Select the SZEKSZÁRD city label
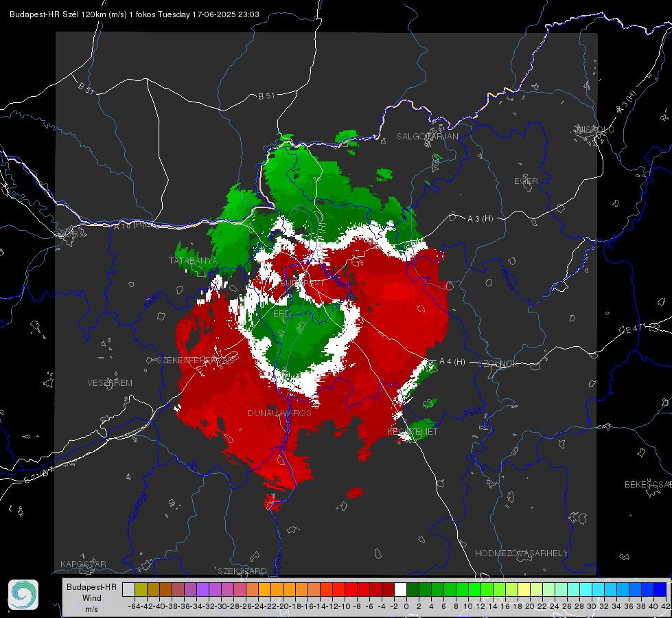This screenshot has height=618, width=672. pos(242,571)
